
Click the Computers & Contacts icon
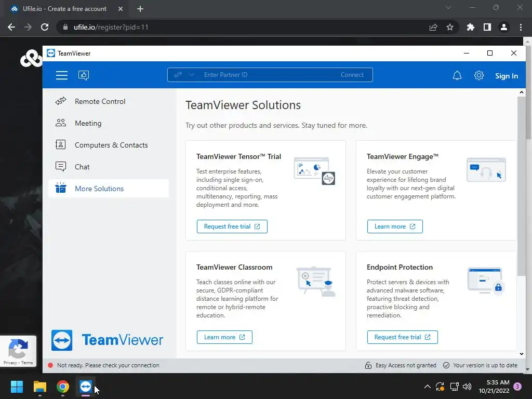point(61,144)
